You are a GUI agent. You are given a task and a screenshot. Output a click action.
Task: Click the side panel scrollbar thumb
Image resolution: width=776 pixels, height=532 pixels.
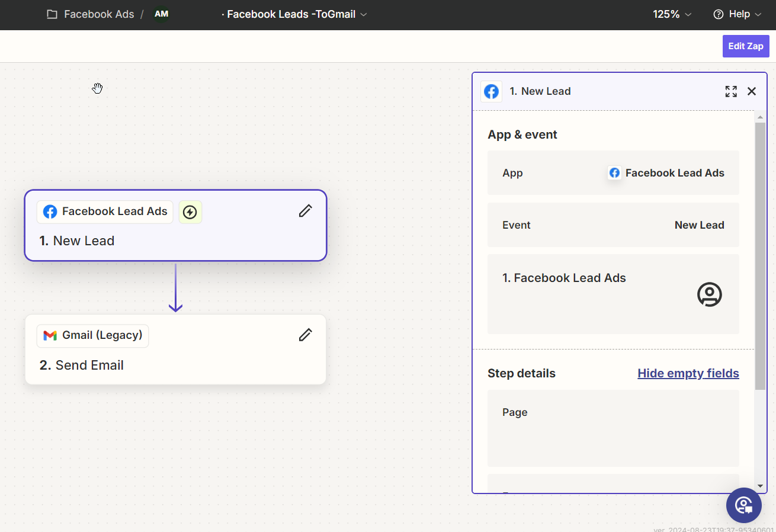(x=761, y=256)
